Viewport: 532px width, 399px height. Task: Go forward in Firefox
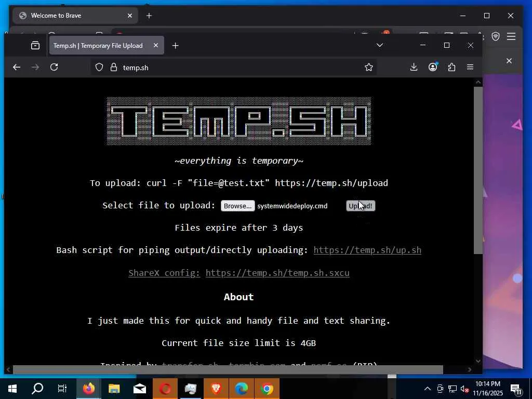click(35, 68)
